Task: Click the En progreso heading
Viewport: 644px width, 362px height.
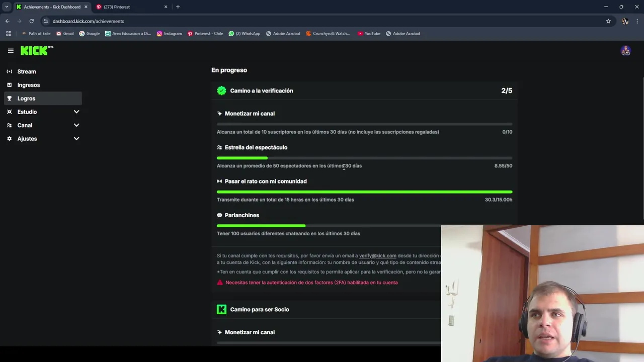Action: click(229, 70)
